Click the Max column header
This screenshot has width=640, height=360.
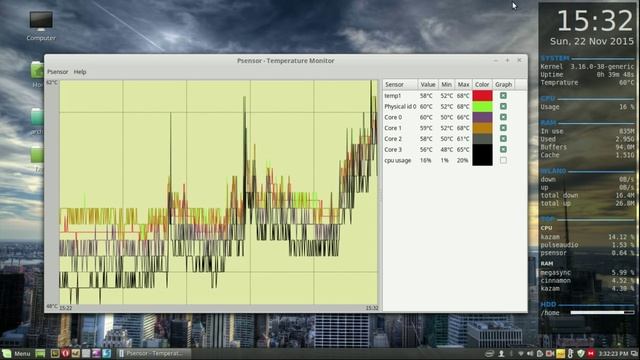pyautogui.click(x=463, y=84)
